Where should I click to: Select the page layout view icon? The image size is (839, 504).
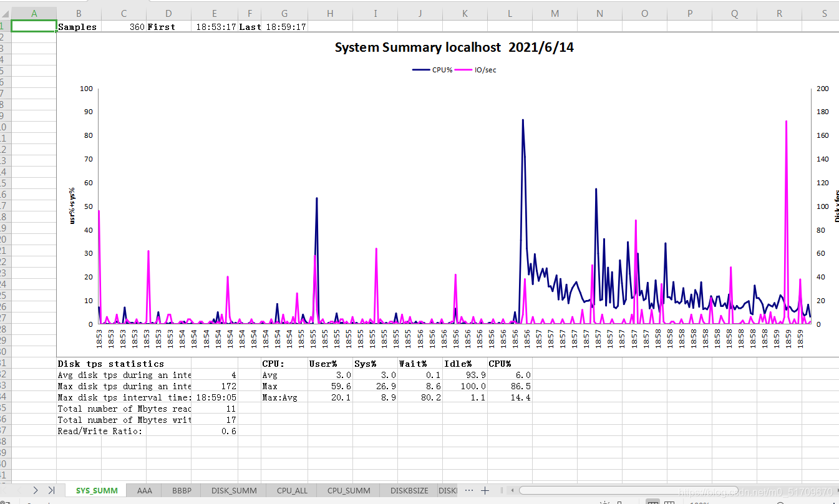(669, 502)
